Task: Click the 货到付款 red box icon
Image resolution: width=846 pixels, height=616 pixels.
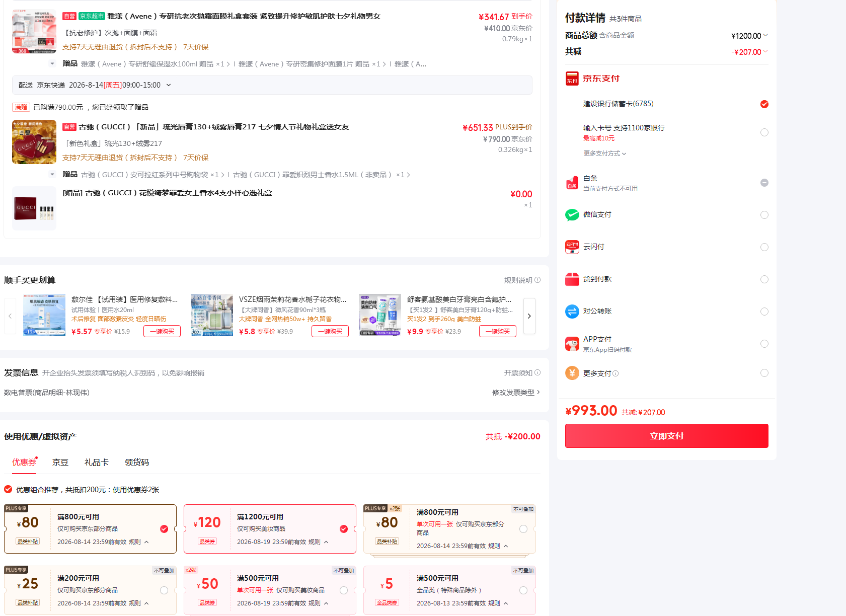Action: (x=572, y=279)
